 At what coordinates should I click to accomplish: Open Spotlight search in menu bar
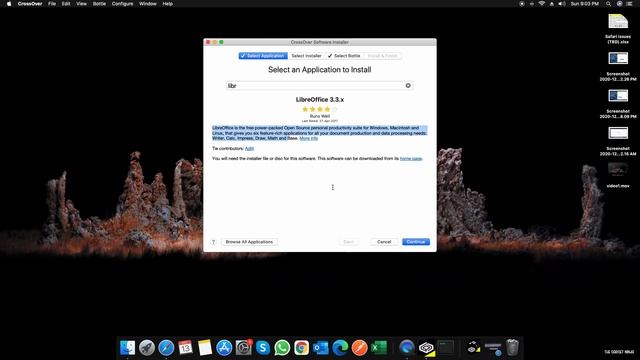pos(608,4)
